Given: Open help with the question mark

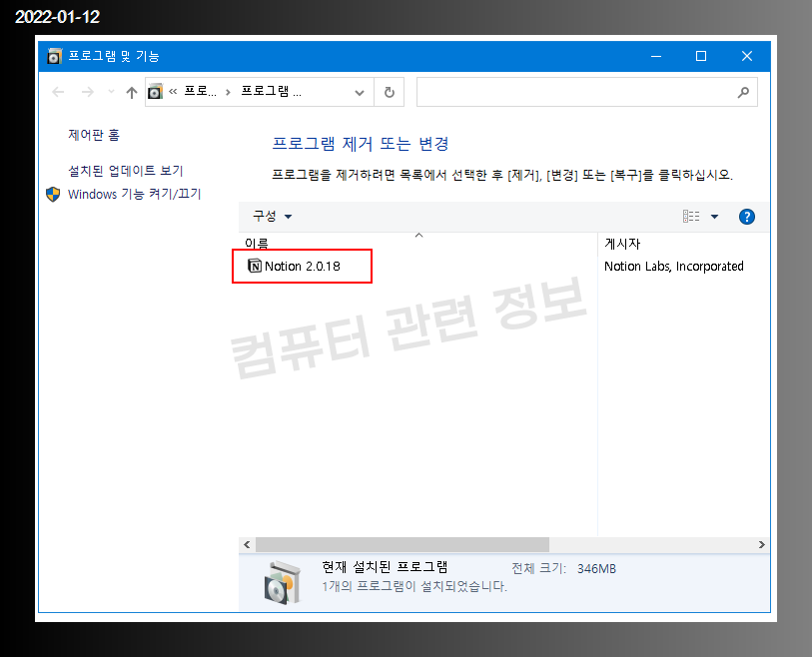Looking at the screenshot, I should (746, 217).
